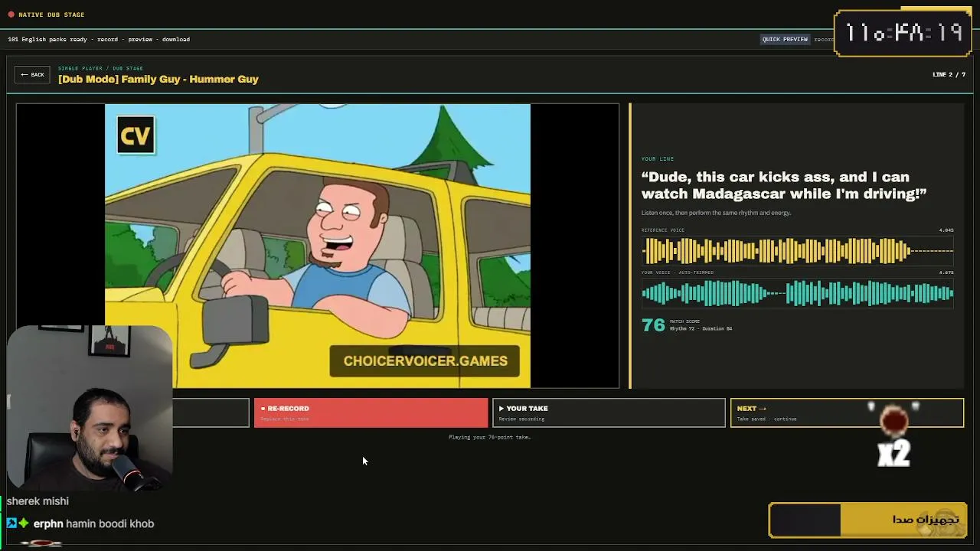Click the "SINGLE PLAYER / DUB STAGE" breadcrumb
Viewport: 980px width, 551px height.
pos(100,68)
